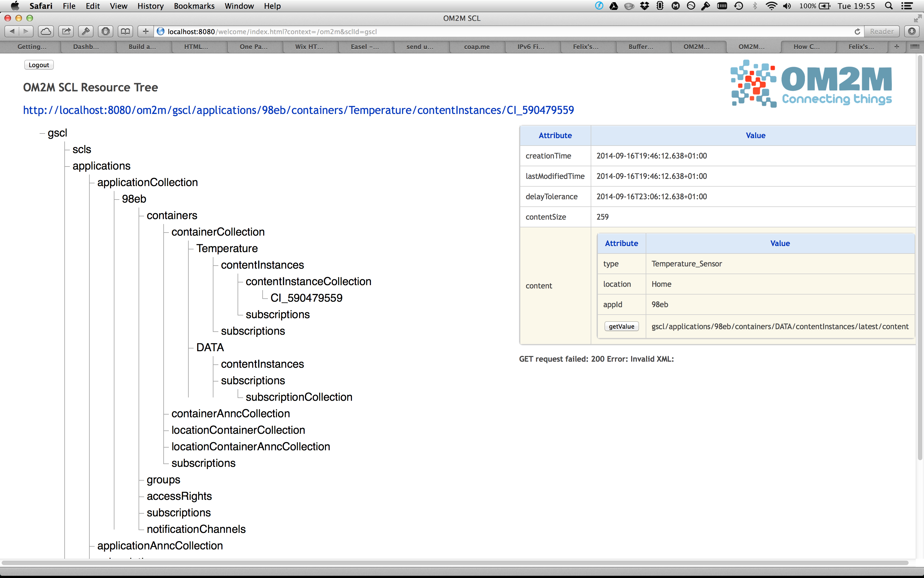The width and height of the screenshot is (924, 578).
Task: Open the Downloads arrow button
Action: [x=912, y=31]
